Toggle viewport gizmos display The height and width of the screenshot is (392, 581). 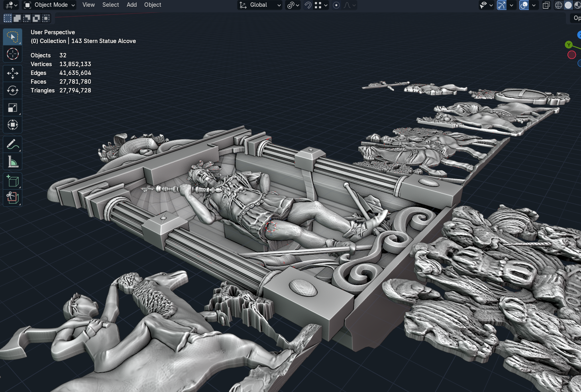[x=502, y=5]
